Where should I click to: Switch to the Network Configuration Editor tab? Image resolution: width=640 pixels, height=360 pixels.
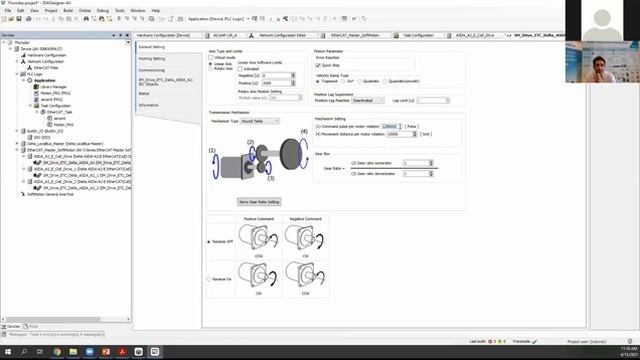[x=282, y=36]
